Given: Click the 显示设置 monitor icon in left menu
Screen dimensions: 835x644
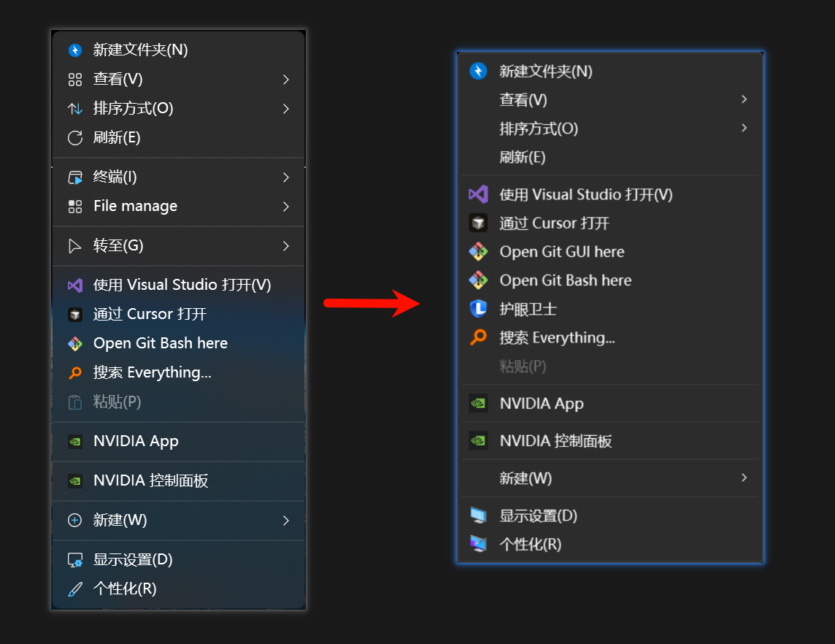Looking at the screenshot, I should [75, 560].
